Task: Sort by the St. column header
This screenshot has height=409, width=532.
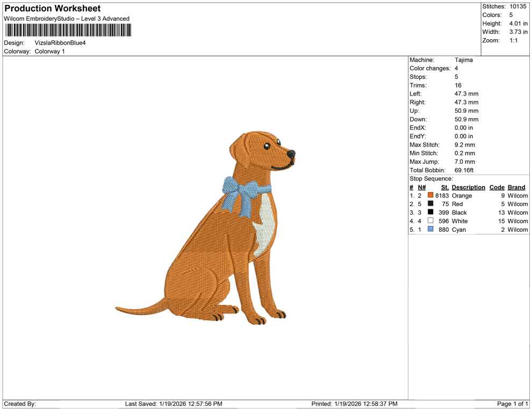Action: click(x=444, y=187)
